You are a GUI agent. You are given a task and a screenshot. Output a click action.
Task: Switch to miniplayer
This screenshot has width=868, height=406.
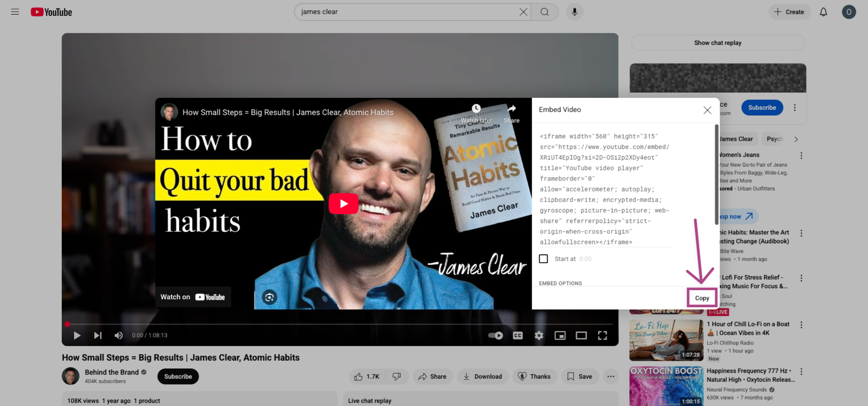point(560,335)
